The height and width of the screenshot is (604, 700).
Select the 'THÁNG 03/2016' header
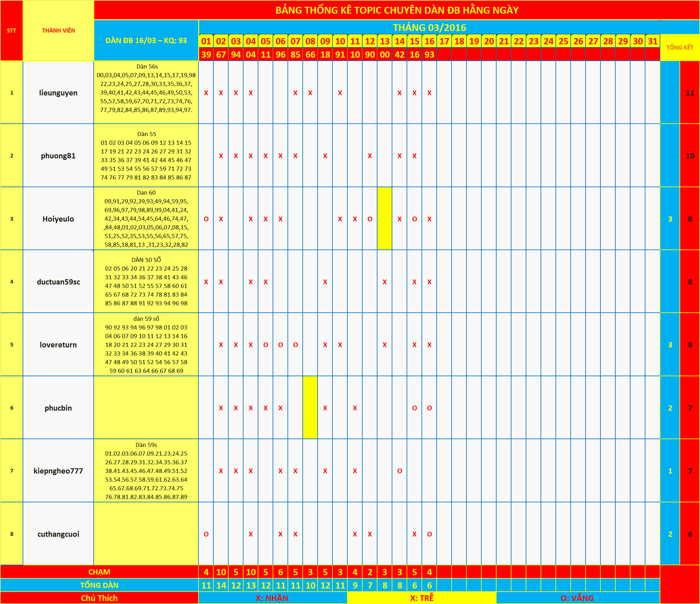tap(429, 27)
